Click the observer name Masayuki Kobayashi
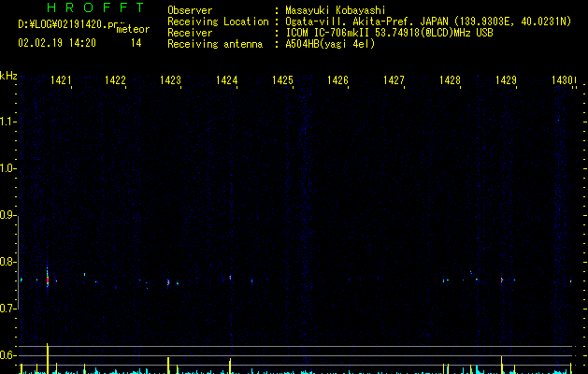The height and width of the screenshot is (374, 588). point(336,10)
